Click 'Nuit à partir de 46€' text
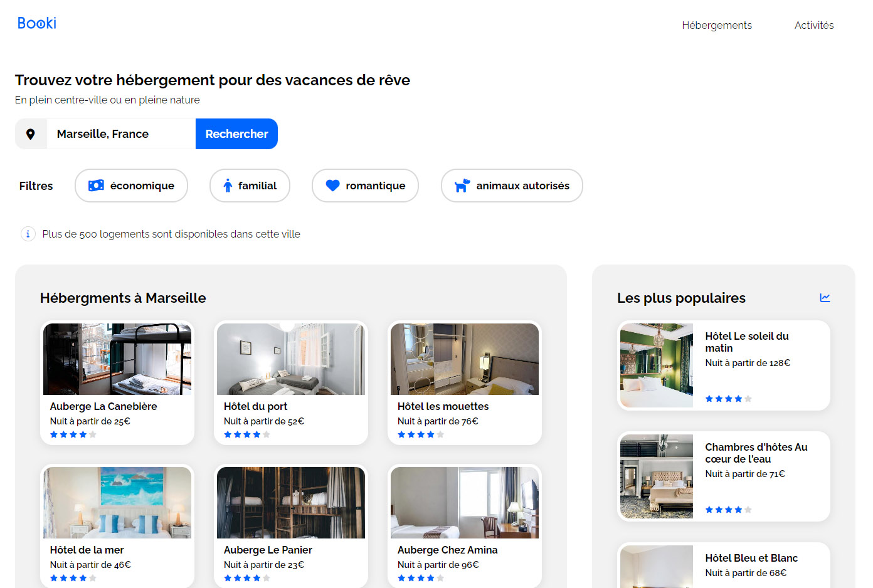Viewport: 873px width, 588px height. click(x=90, y=565)
